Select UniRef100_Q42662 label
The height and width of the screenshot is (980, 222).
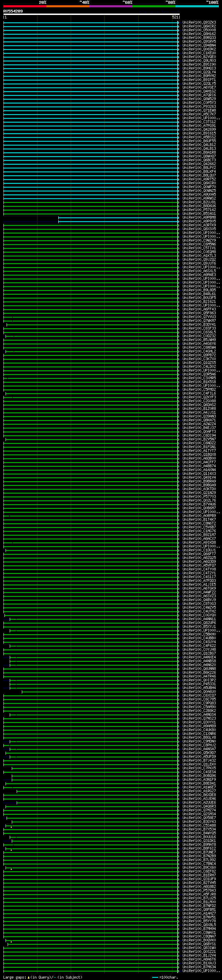click(x=199, y=164)
